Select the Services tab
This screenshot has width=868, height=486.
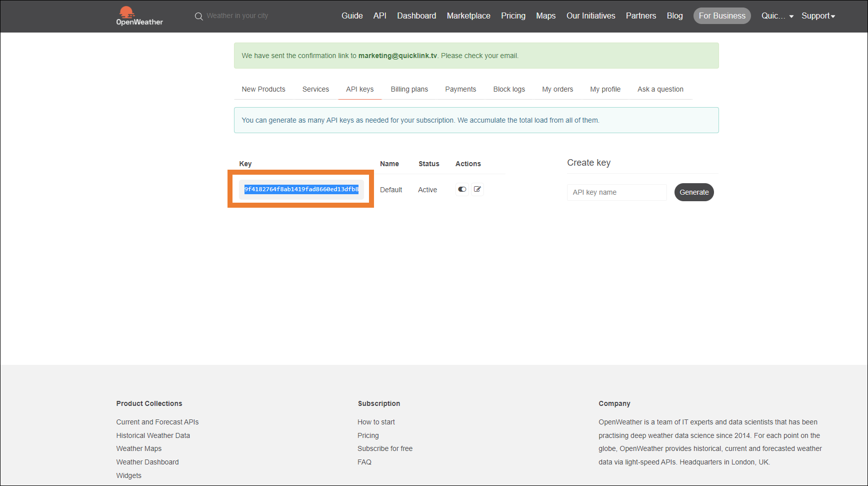coord(315,89)
